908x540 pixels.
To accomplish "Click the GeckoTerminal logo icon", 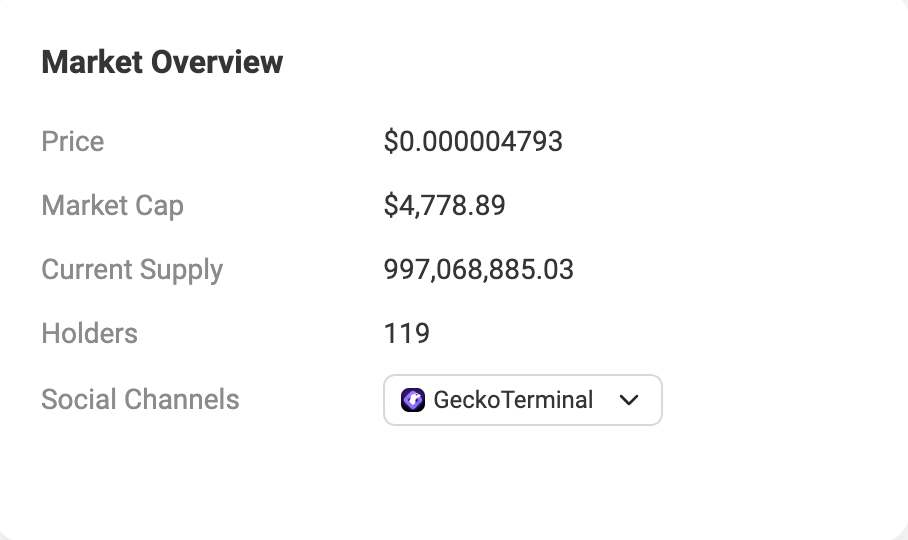I will (x=413, y=401).
